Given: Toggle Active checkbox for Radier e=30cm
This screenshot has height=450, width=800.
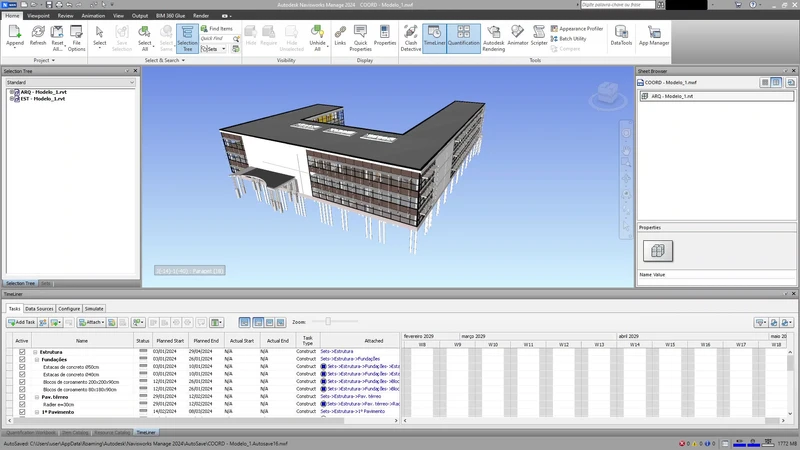Looking at the screenshot, I should pos(22,404).
